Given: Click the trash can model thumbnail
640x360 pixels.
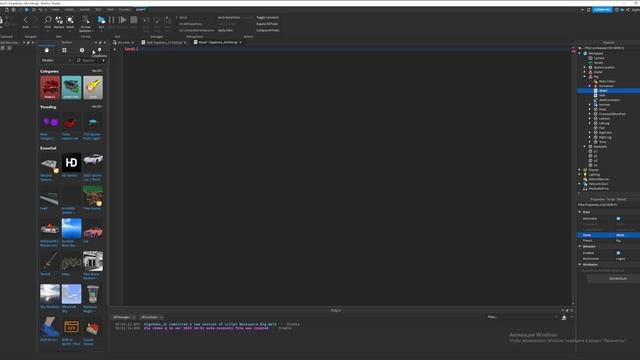Looking at the screenshot, I should click(x=93, y=294).
